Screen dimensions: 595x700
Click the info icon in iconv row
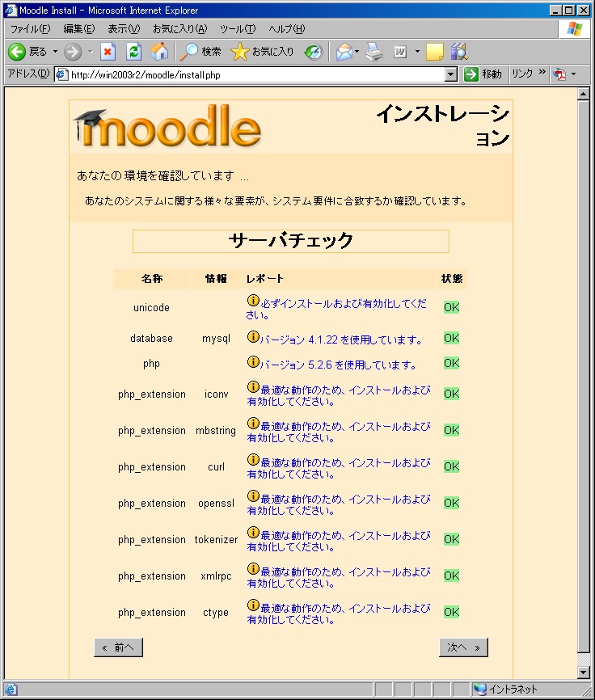253,386
